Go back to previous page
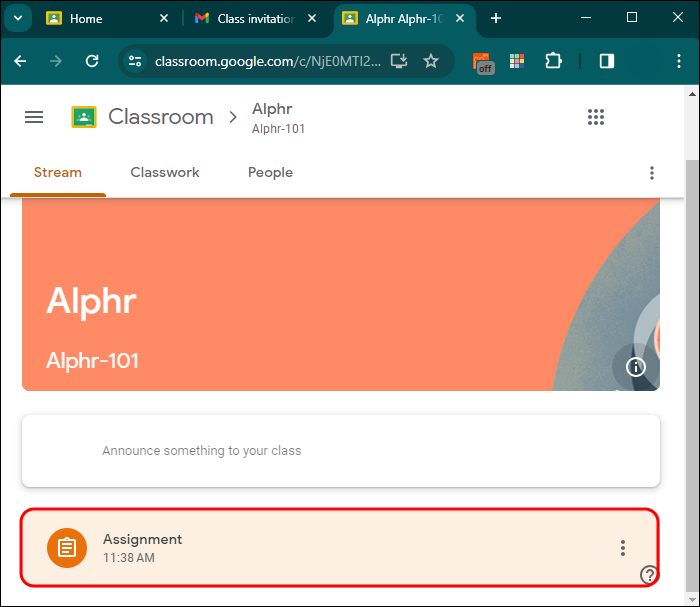700x607 pixels. pos(20,61)
